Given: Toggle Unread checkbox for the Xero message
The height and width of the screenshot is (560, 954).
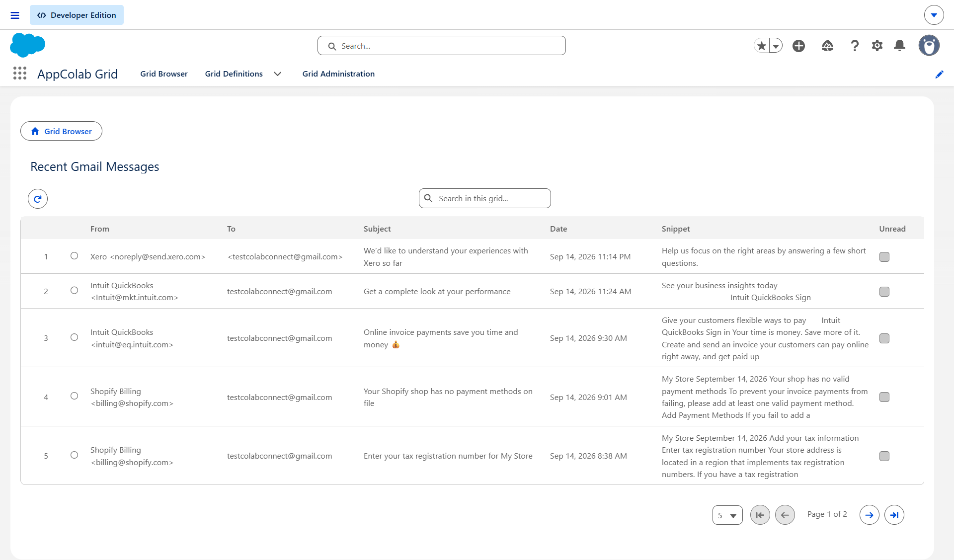Looking at the screenshot, I should [884, 257].
